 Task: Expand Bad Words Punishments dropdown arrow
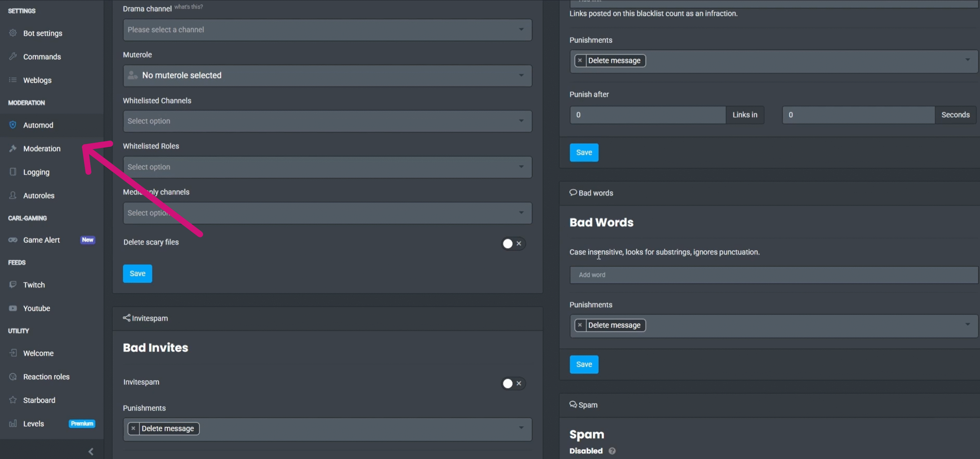(x=967, y=325)
